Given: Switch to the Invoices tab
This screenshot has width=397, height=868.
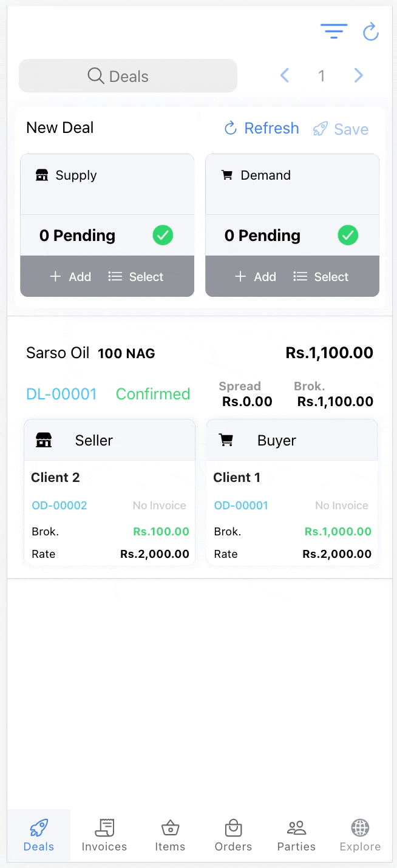Looking at the screenshot, I should [104, 835].
